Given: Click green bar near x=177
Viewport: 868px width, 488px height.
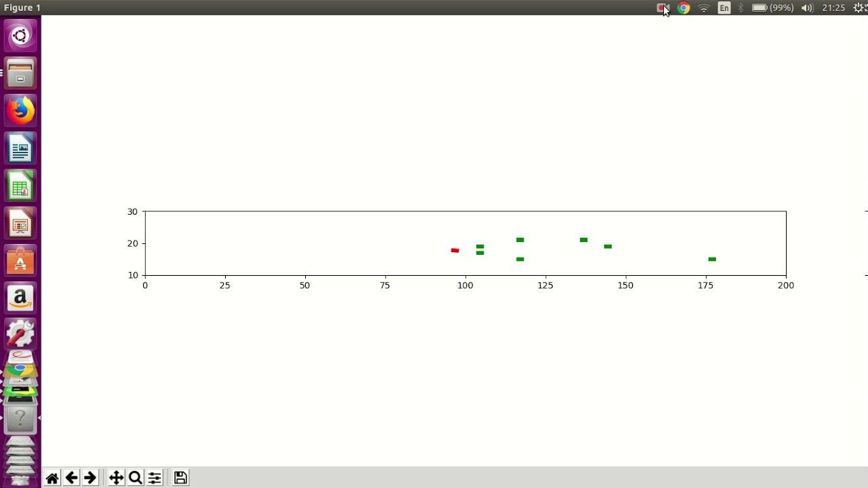Looking at the screenshot, I should (712, 259).
